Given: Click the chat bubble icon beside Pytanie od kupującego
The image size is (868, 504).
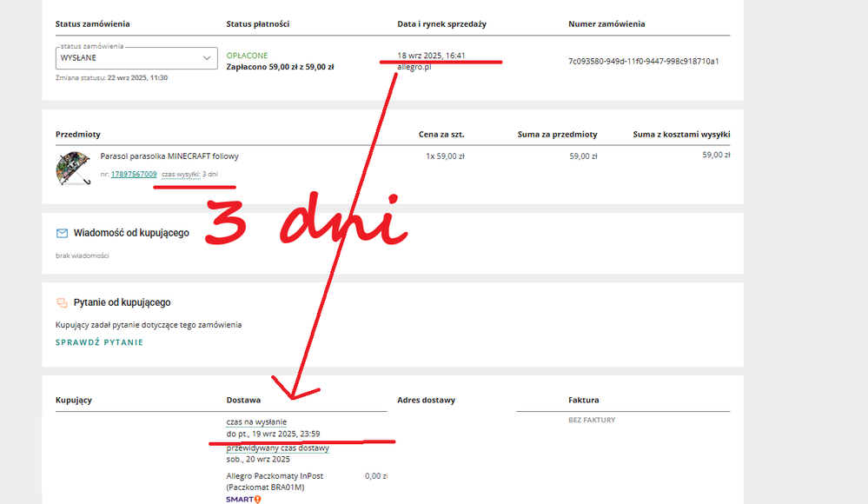Looking at the screenshot, I should (x=62, y=303).
